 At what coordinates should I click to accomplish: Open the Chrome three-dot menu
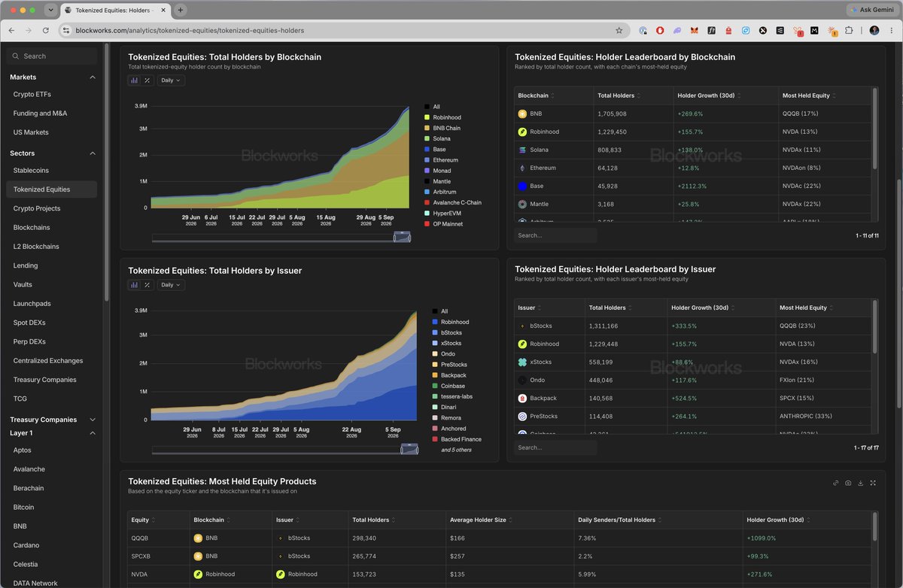[x=891, y=30]
